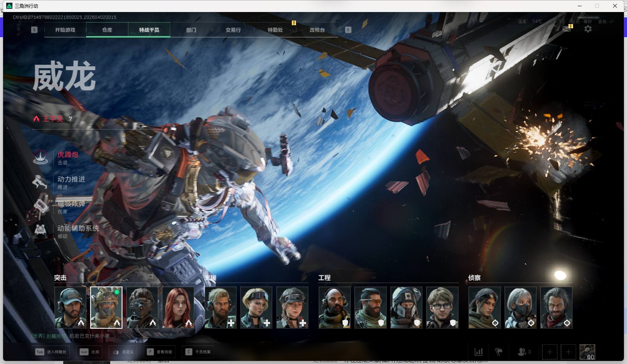Open the 改枪台 tab
This screenshot has height=364, width=627.
[x=317, y=30]
